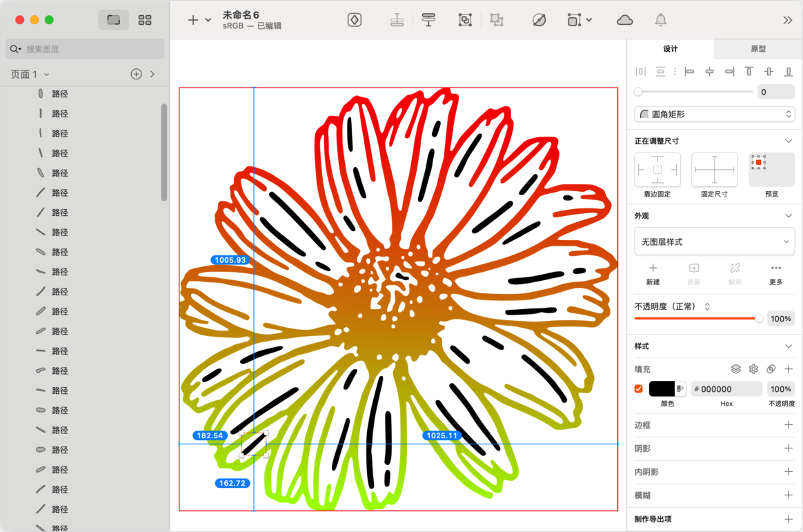Align selection to left edge
803x532 pixels.
point(689,72)
